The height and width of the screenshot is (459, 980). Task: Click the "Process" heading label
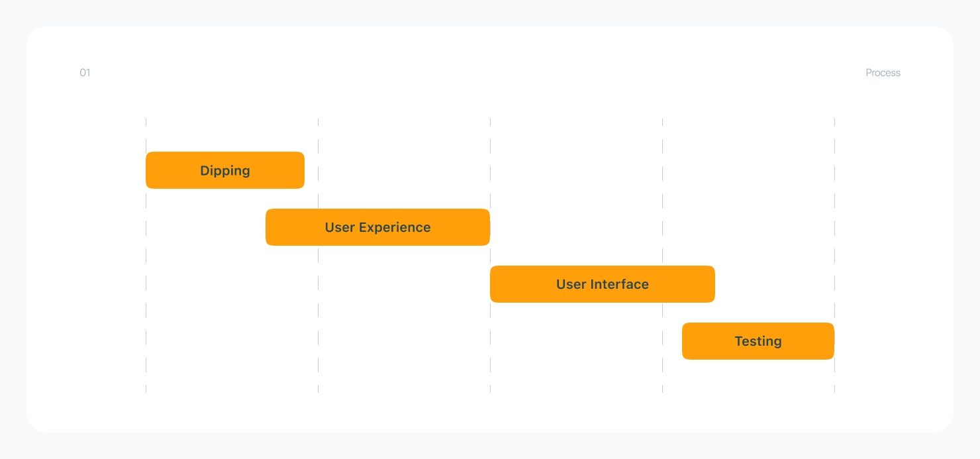click(x=883, y=73)
